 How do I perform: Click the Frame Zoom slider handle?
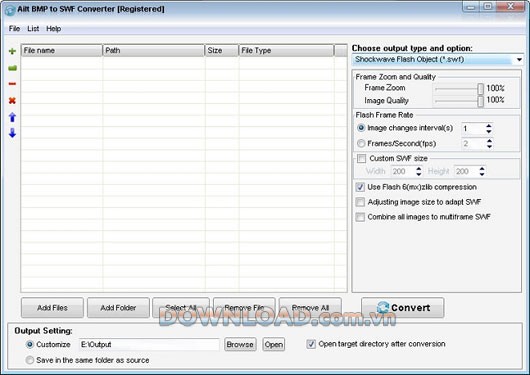[480, 89]
